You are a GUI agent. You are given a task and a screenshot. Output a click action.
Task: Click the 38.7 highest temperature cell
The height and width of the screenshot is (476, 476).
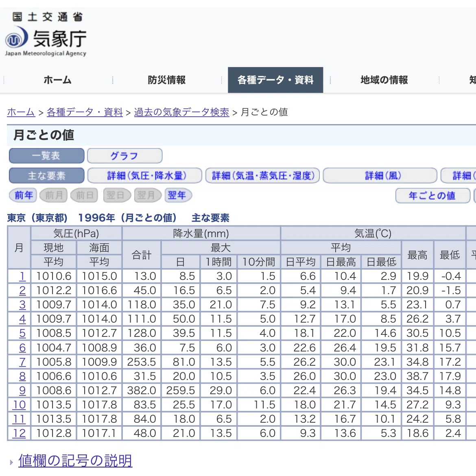(417, 376)
